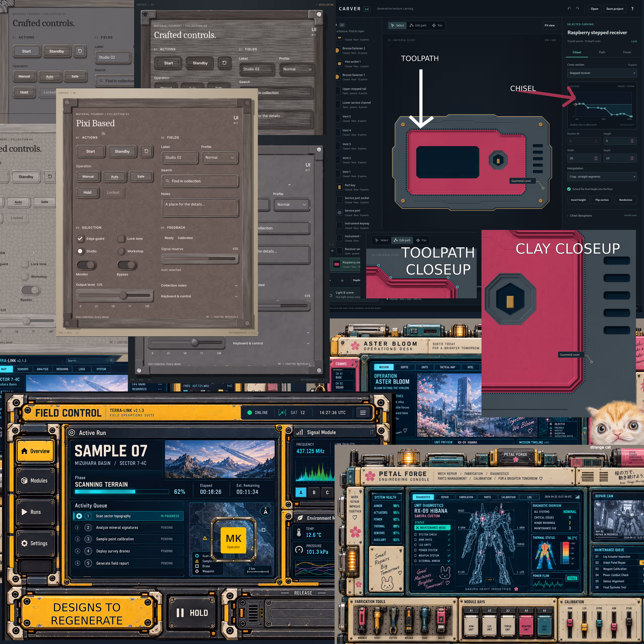Viewport: 644px width, 644px height.
Task: Click the Height stepper arrows in Carver
Action: pyautogui.click(x=632, y=141)
